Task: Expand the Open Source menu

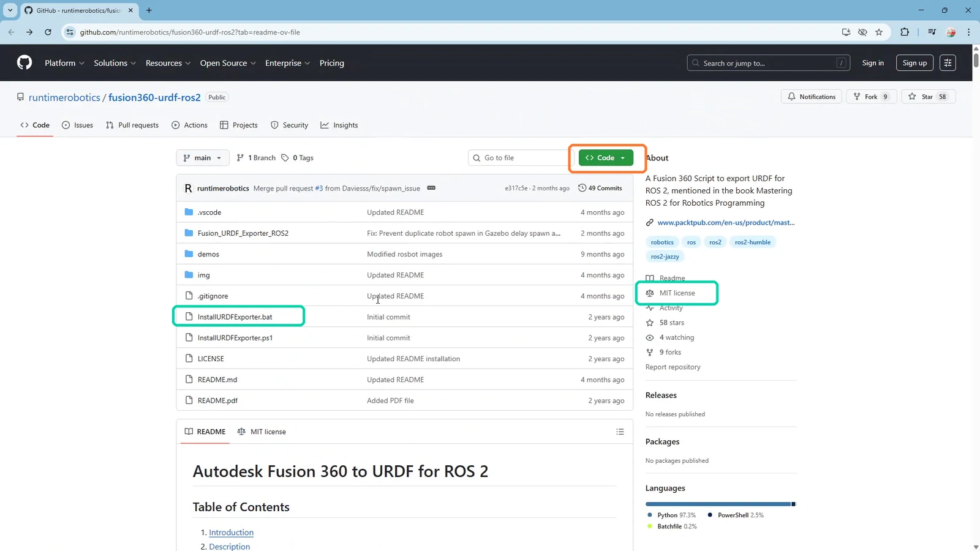Action: 228,63
